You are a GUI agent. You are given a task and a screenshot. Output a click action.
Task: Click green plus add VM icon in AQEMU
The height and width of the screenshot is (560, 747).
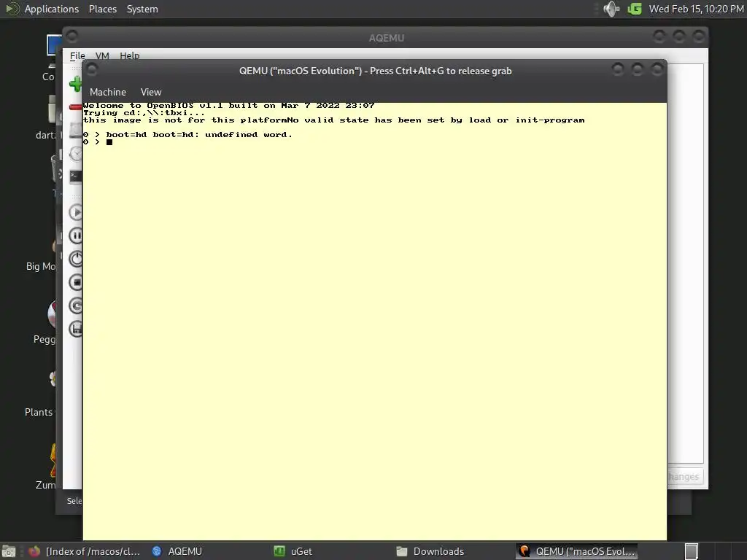pos(75,84)
